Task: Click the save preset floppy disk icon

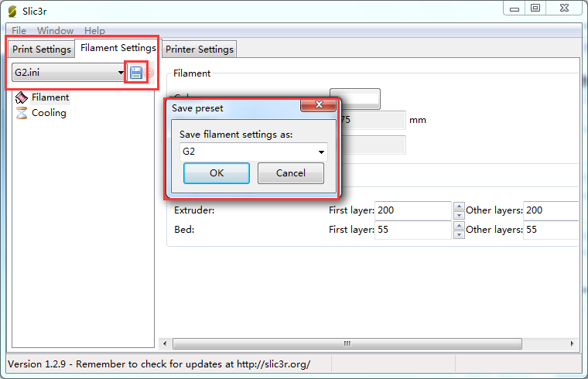Action: [135, 73]
